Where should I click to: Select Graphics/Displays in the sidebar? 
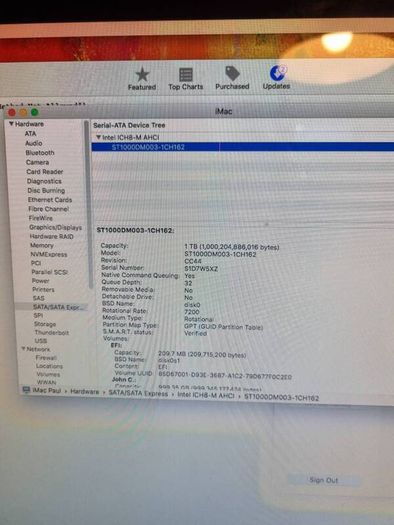[x=56, y=227]
